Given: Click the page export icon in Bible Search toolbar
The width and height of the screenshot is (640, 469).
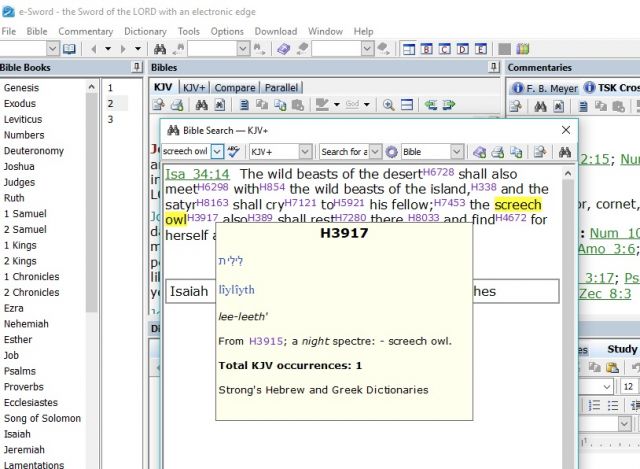Looking at the screenshot, I should 540,152.
